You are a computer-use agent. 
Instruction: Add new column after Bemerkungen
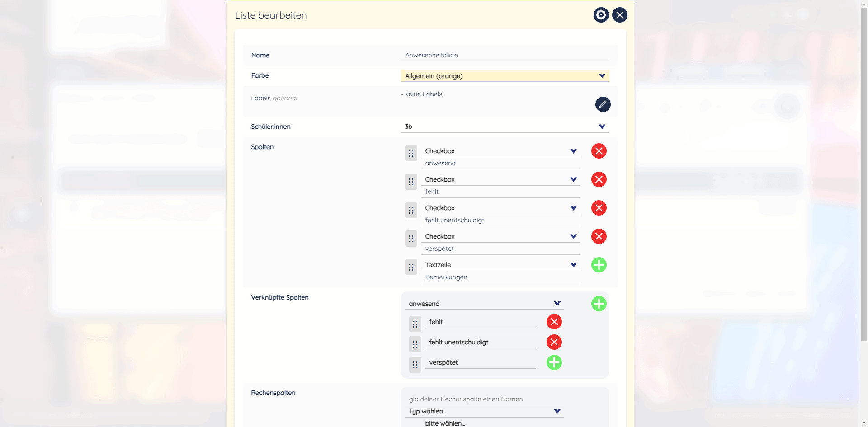click(x=599, y=265)
